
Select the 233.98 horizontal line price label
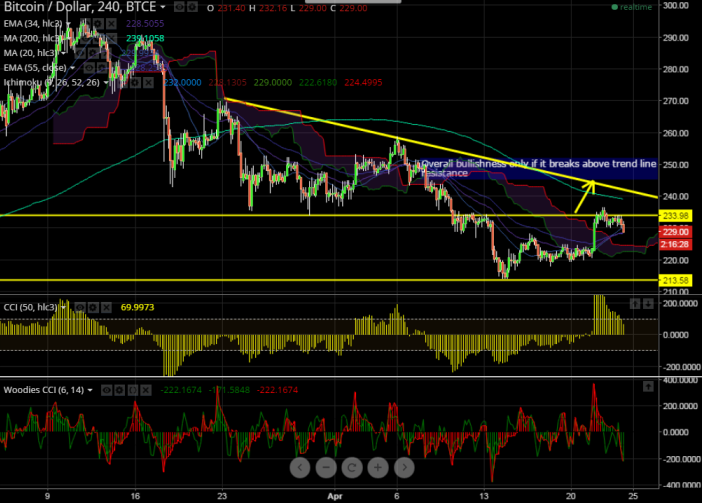[x=676, y=216]
